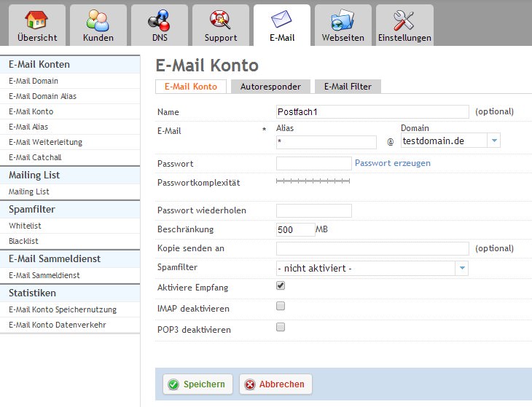Tick the POP3 deaktivieren checkbox
This screenshot has width=532, height=407.
pos(281,328)
